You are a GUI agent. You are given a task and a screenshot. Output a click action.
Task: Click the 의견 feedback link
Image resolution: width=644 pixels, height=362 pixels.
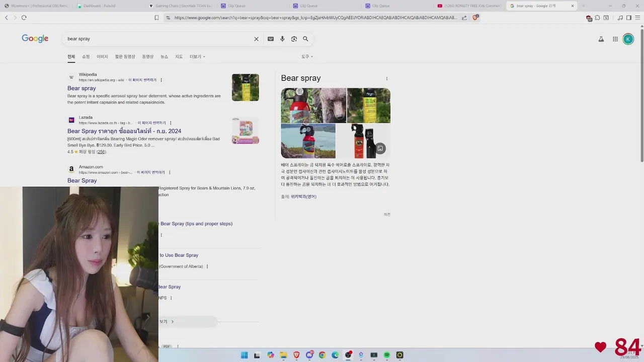387,214
